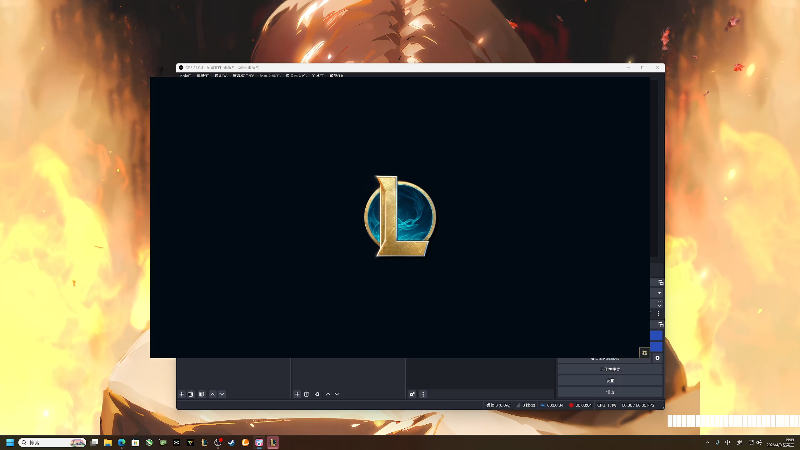800x450 pixels.
Task: Launch Microsoft Edge from the taskbar
Action: point(121,442)
